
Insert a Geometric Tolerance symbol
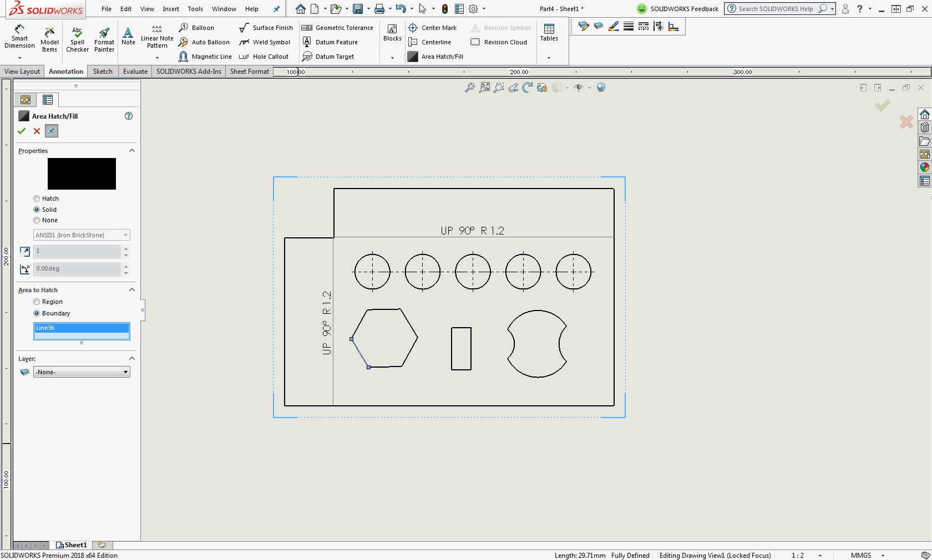tap(337, 28)
